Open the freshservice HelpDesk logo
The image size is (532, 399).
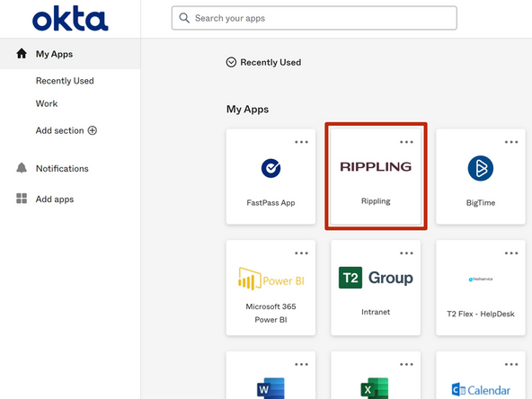pos(481,279)
